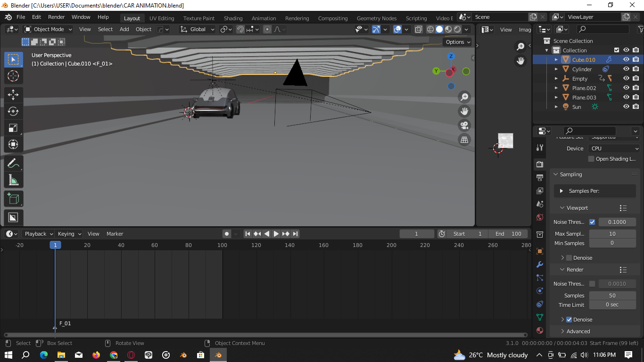The width and height of the screenshot is (644, 362).
Task: Select the Measure tool
Action: click(x=13, y=180)
